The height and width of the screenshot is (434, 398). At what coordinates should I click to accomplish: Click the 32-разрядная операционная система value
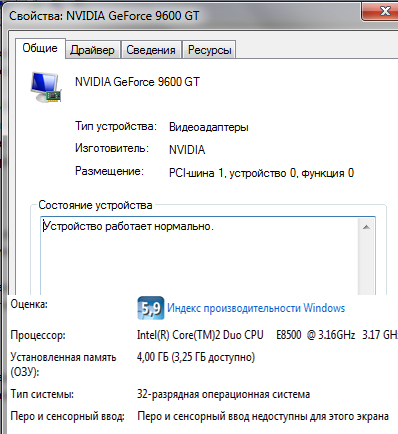point(223,394)
